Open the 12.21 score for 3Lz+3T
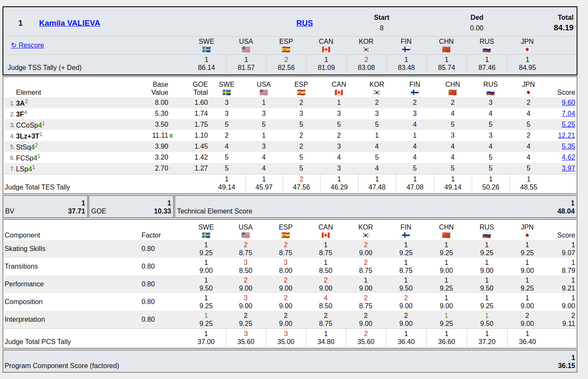 click(566, 135)
